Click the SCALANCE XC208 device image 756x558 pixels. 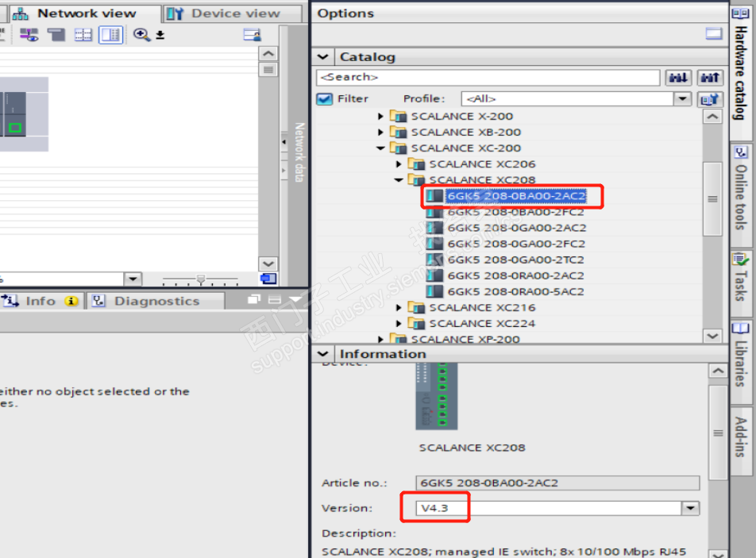pyautogui.click(x=437, y=396)
